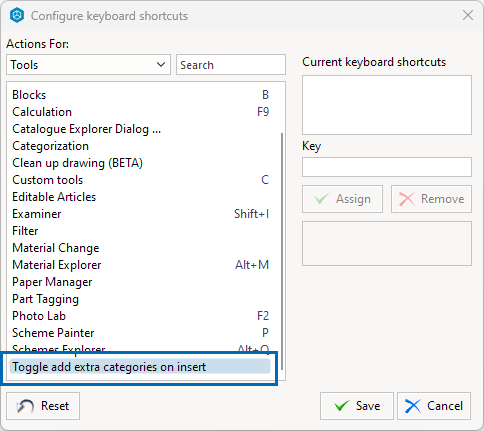
Task: Select the Calculation action
Action: 140,112
